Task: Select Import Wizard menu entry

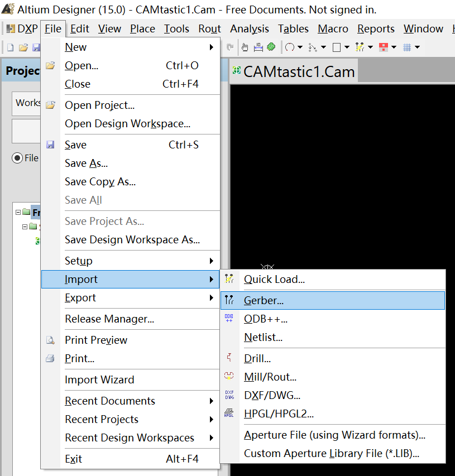Action: (x=131, y=380)
